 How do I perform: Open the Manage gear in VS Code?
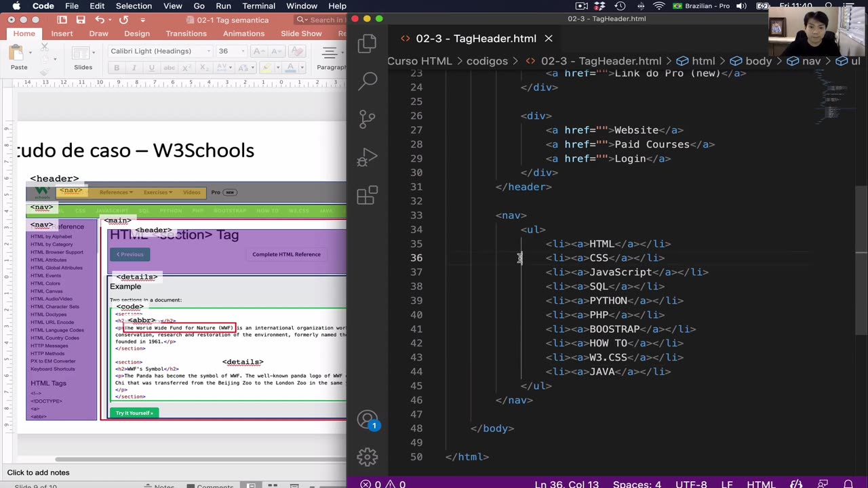pyautogui.click(x=368, y=456)
